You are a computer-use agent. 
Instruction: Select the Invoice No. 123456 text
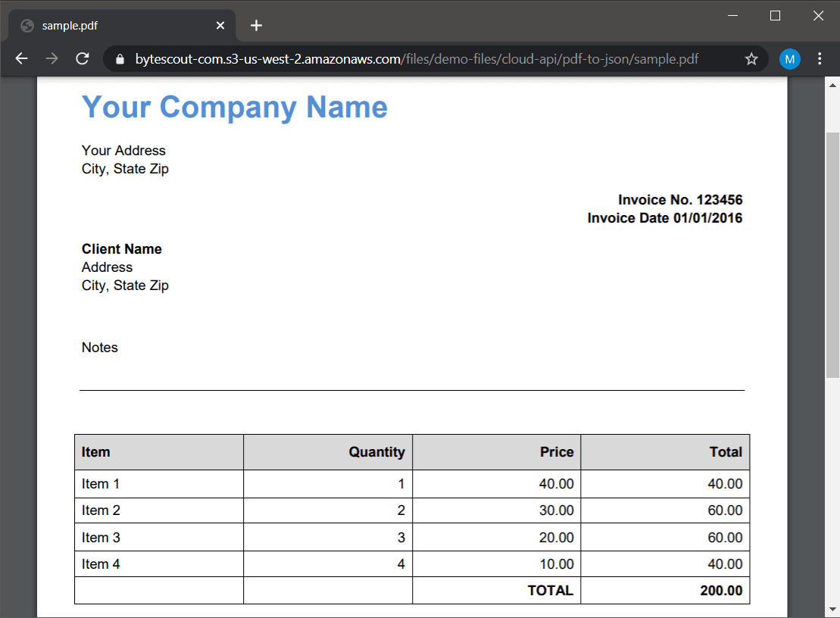679,199
